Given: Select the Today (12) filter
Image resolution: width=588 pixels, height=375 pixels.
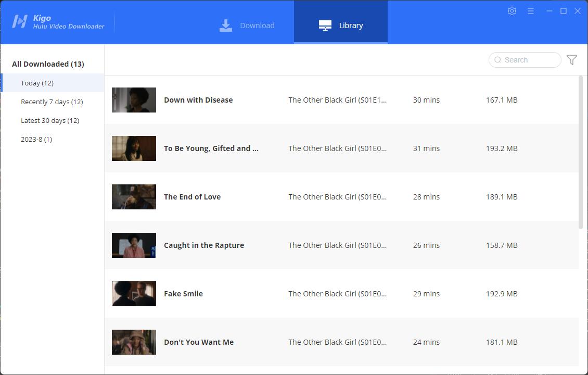Looking at the screenshot, I should pos(53,83).
